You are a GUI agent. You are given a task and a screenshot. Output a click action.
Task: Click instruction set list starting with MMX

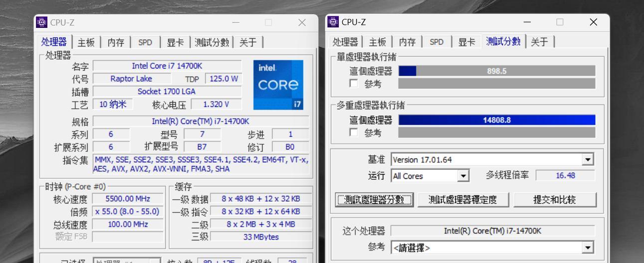pyautogui.click(x=201, y=164)
